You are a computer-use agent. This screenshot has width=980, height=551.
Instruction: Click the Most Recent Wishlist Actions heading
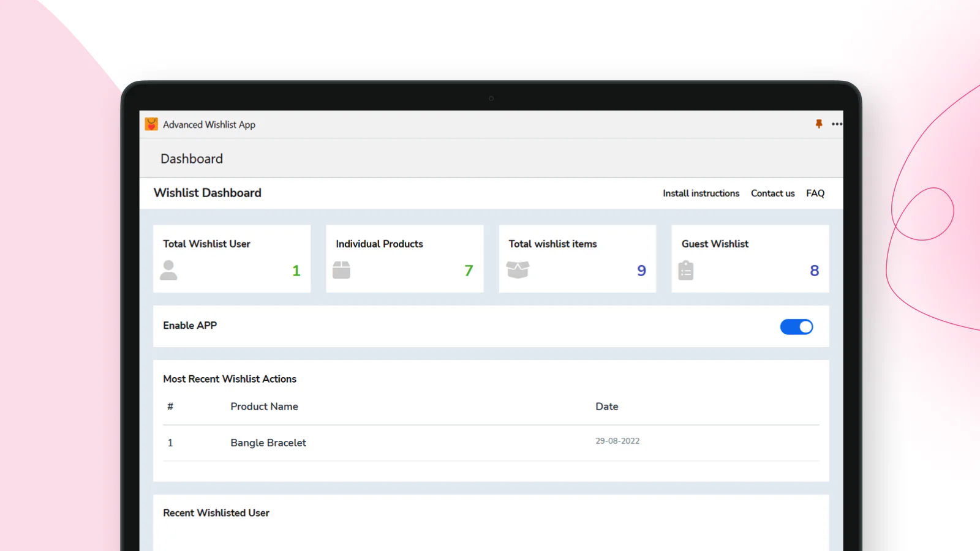[x=230, y=379]
